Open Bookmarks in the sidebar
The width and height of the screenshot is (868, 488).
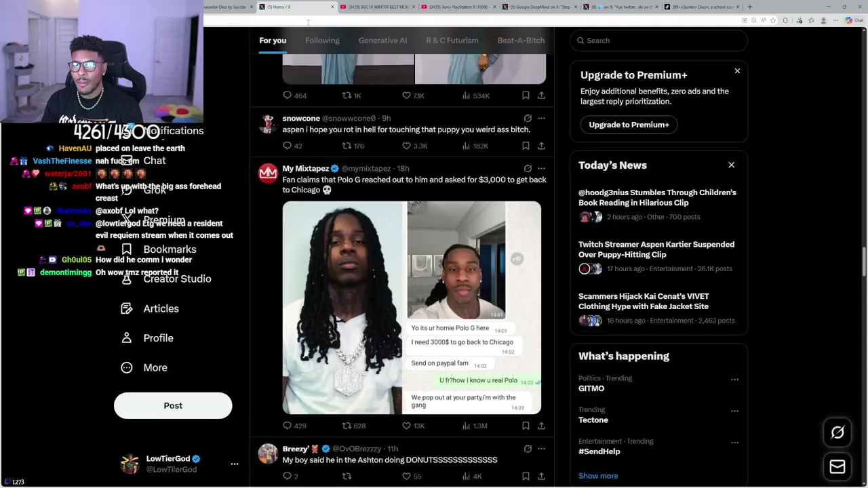(x=159, y=249)
